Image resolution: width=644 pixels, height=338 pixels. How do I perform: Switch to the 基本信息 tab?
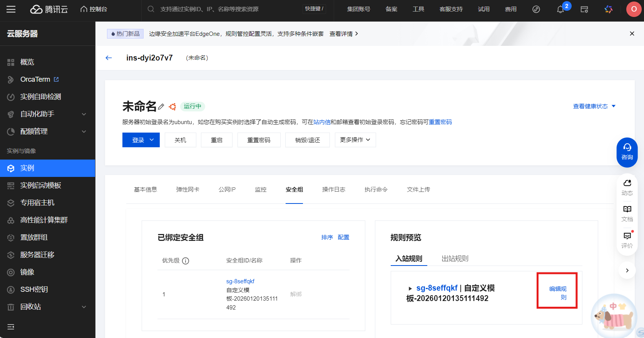click(146, 190)
